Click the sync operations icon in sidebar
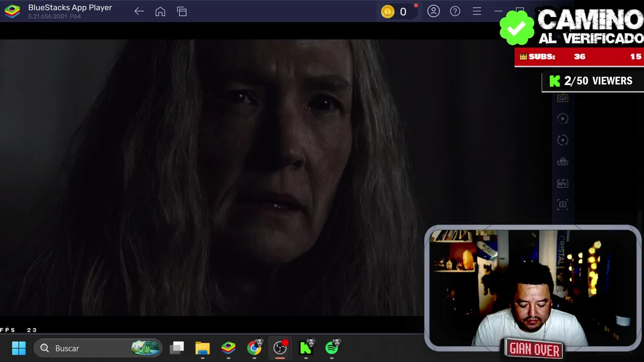Viewport: 644px width, 362px height. pyautogui.click(x=562, y=140)
